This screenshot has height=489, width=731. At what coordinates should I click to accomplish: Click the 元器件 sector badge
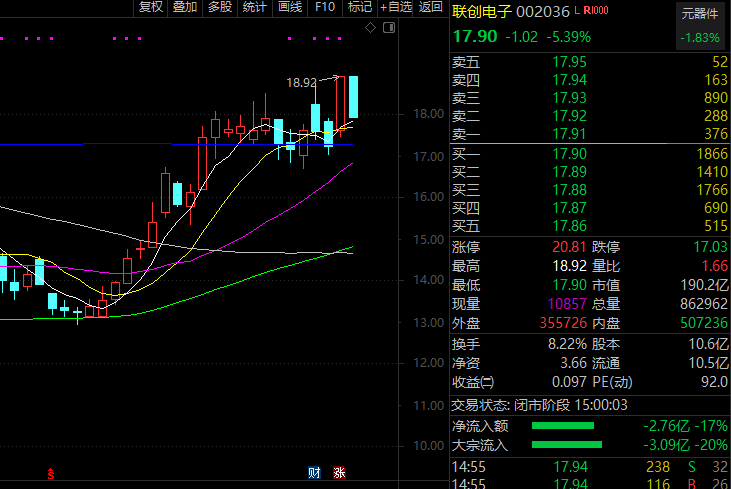[699, 14]
